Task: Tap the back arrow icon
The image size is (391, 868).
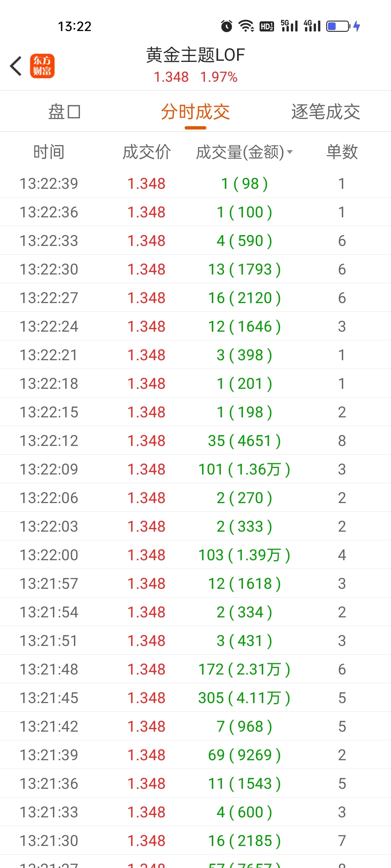Action: click(x=16, y=66)
